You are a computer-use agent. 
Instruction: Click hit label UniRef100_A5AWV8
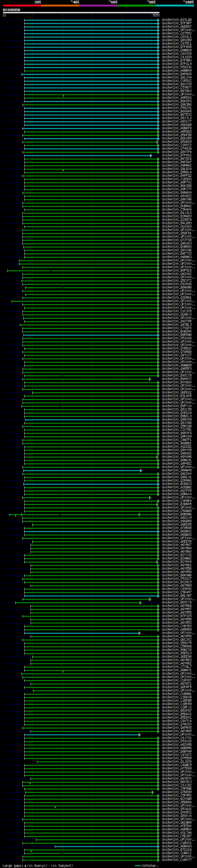pyautogui.click(x=177, y=470)
